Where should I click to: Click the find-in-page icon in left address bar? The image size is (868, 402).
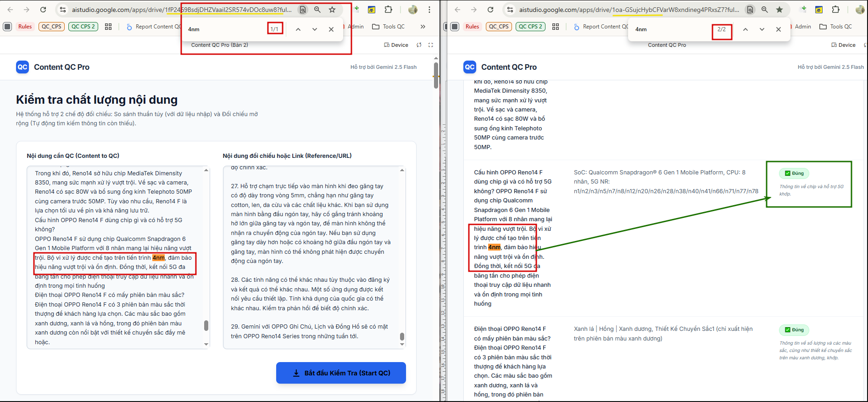[302, 10]
